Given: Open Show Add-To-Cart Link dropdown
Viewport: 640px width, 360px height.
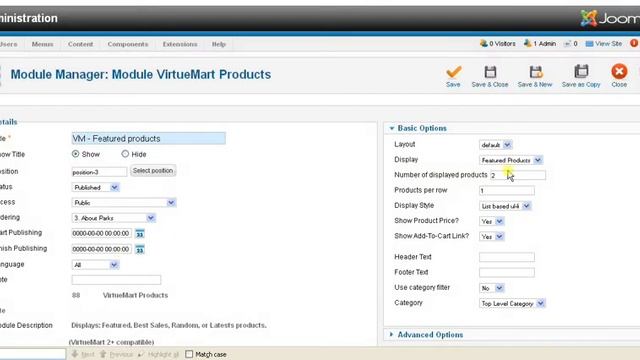Looking at the screenshot, I should (x=492, y=237).
